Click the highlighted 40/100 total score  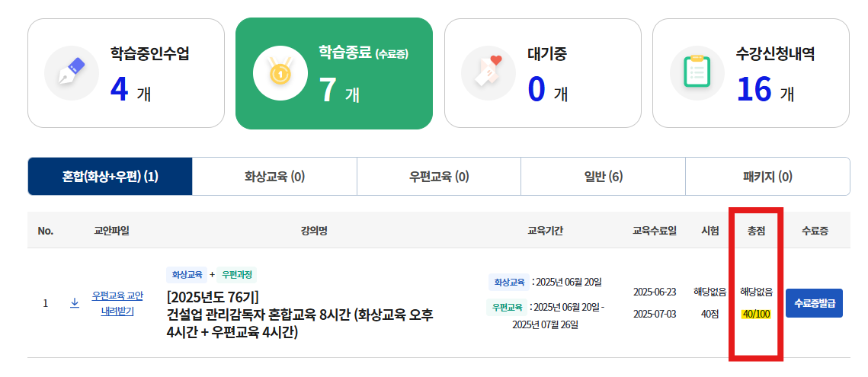[756, 315]
